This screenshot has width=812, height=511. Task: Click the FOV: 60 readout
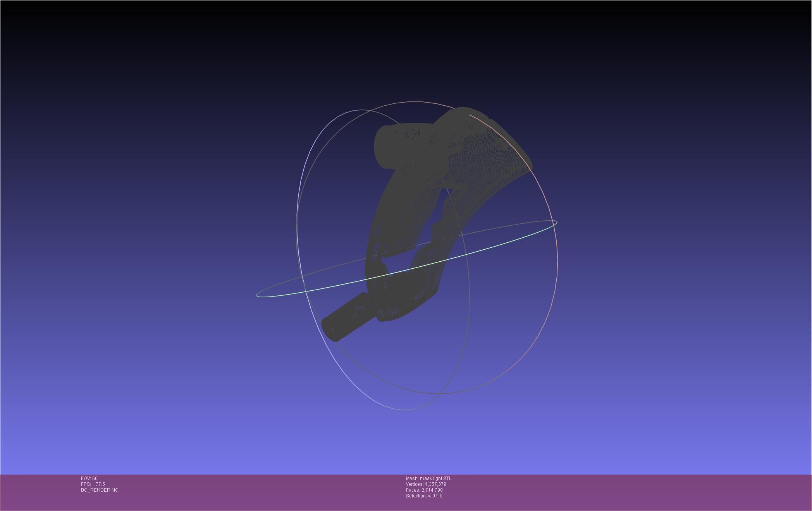(89, 478)
